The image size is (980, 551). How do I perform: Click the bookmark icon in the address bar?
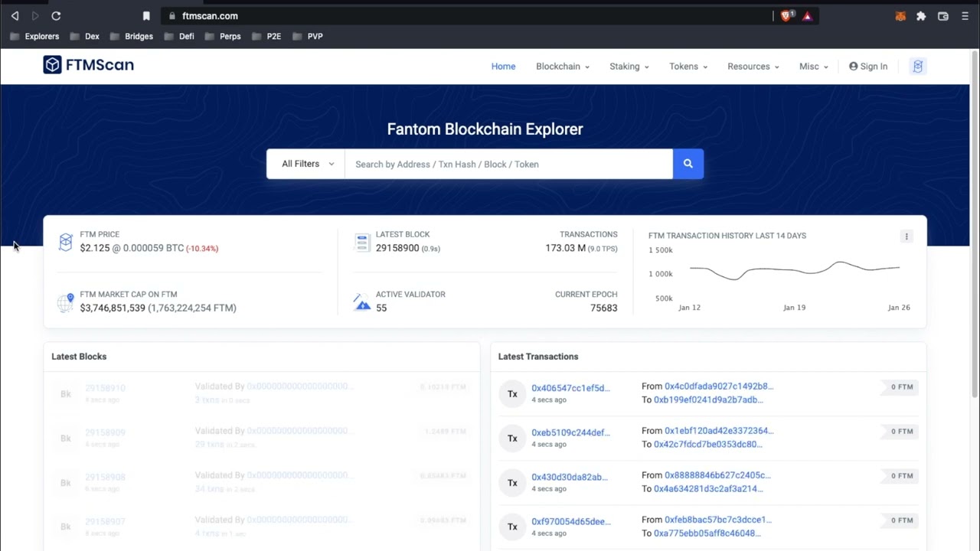tap(146, 15)
